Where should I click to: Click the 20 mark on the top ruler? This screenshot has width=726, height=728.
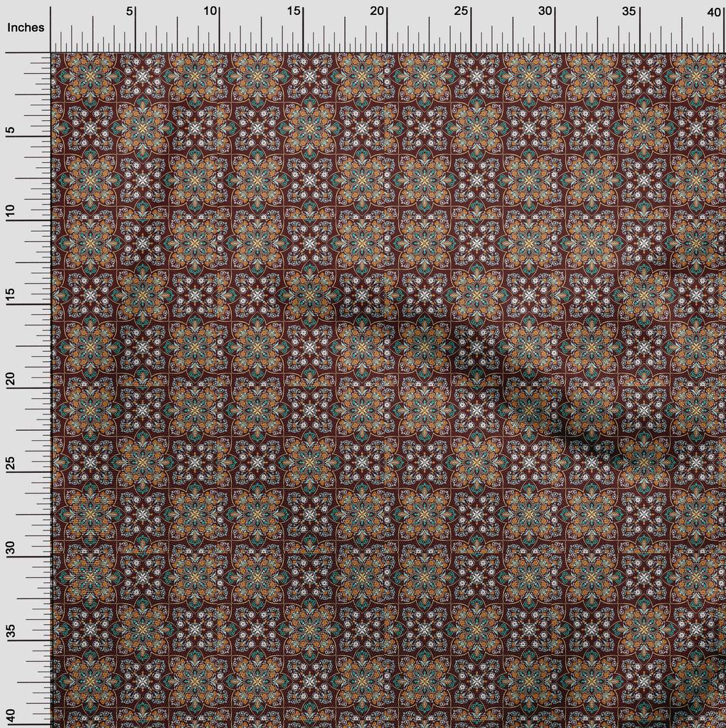pyautogui.click(x=378, y=12)
